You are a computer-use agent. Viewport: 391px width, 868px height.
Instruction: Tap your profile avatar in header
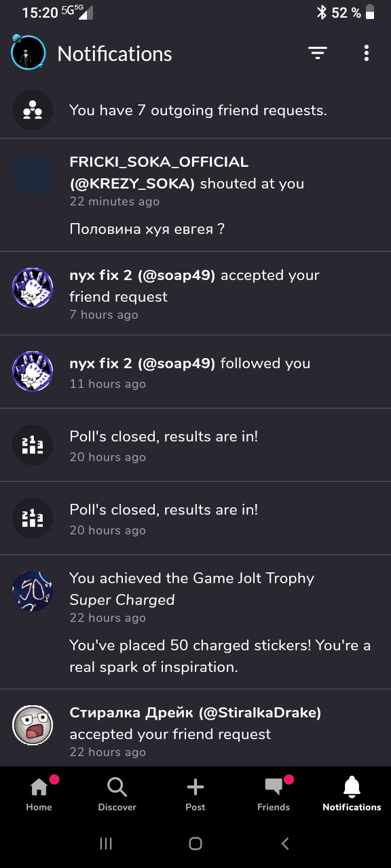coord(28,52)
